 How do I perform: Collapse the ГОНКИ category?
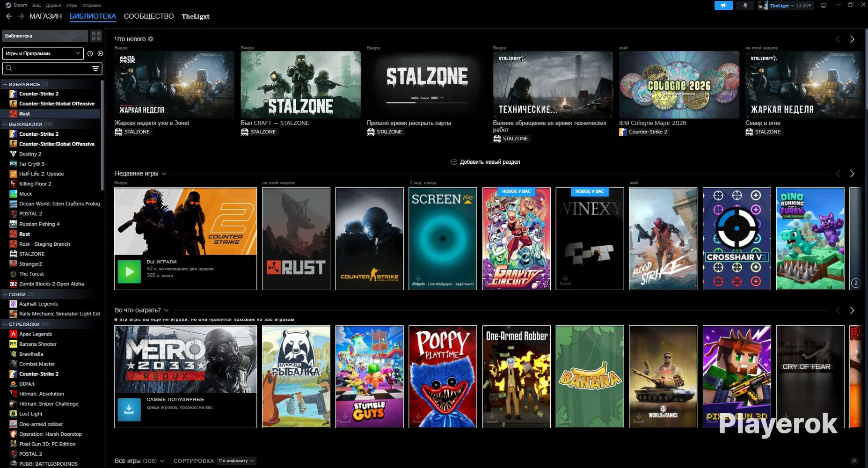point(5,294)
